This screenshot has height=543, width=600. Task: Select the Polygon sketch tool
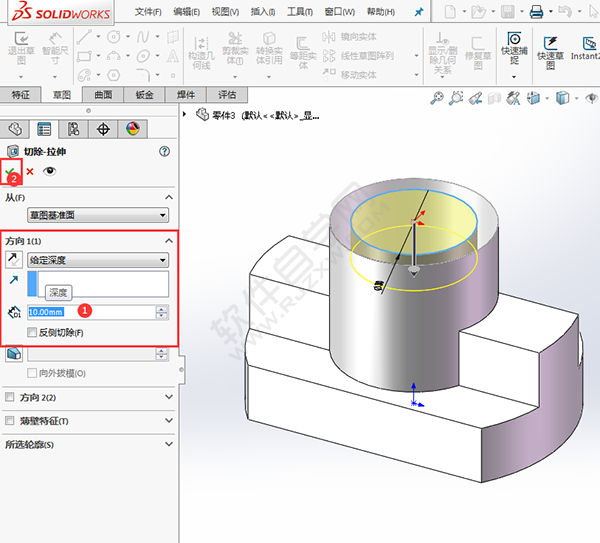114,75
